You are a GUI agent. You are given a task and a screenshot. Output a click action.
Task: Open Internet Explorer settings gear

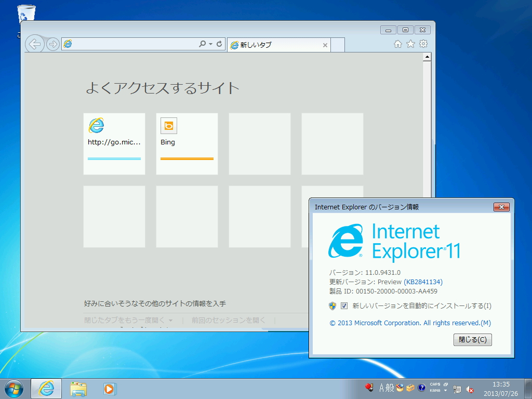tap(423, 44)
